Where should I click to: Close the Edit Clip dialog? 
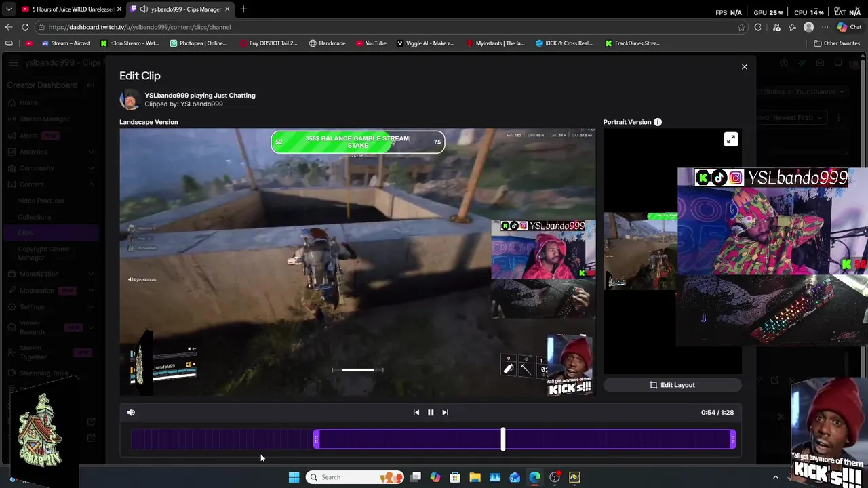tap(744, 66)
